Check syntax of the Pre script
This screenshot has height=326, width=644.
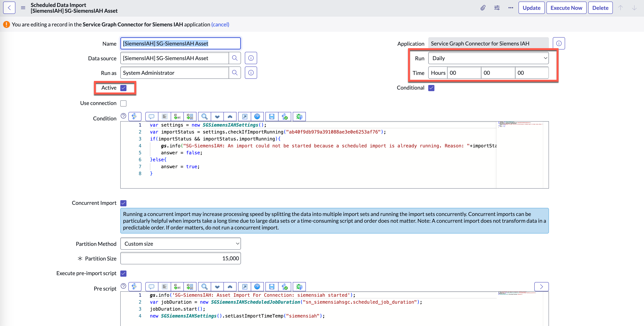coord(285,287)
